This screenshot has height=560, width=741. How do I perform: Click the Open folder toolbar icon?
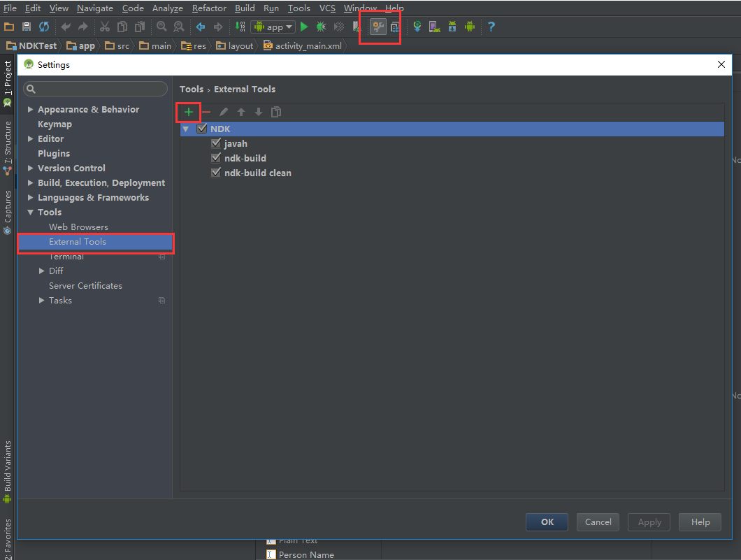9,27
